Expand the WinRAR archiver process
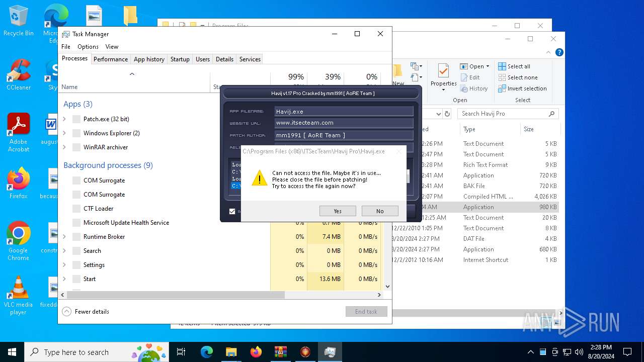Image resolution: width=644 pixels, height=362 pixels. pos(64,147)
